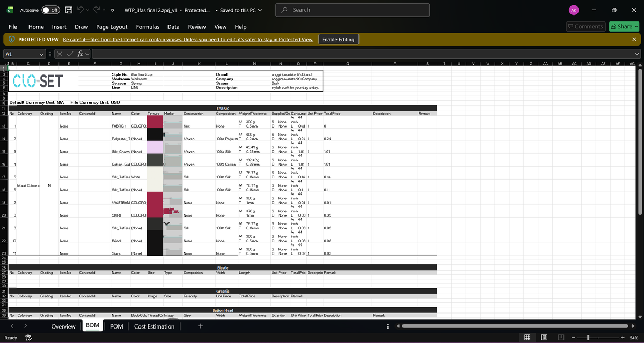The width and height of the screenshot is (644, 343).
Task: Expand the Name Box dropdown arrow
Action: point(42,54)
